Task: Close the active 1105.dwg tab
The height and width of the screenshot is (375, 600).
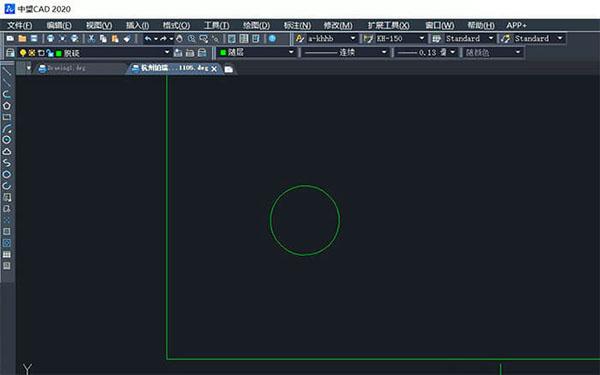Action: (214, 68)
